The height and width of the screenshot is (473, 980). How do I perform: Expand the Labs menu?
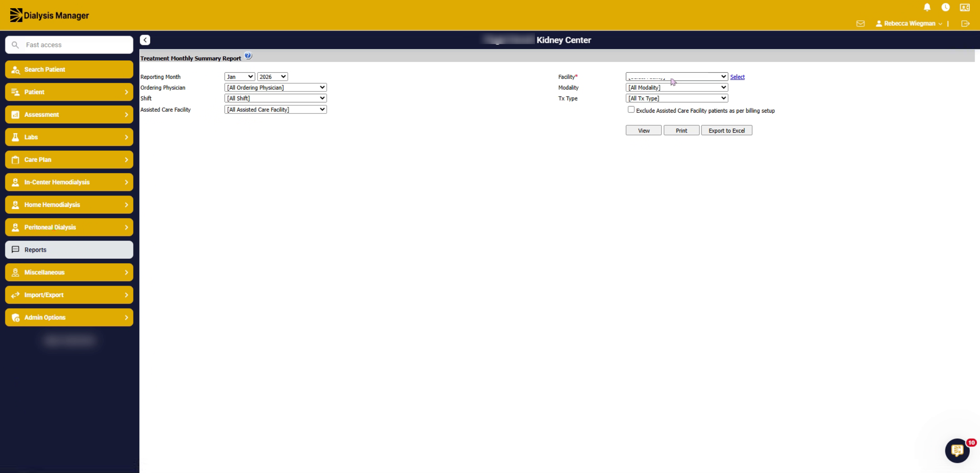69,137
